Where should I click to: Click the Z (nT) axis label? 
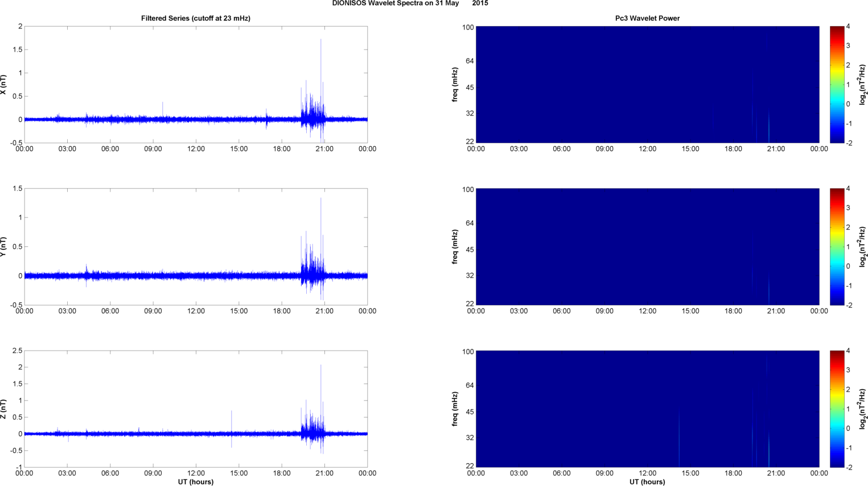click(x=3, y=409)
